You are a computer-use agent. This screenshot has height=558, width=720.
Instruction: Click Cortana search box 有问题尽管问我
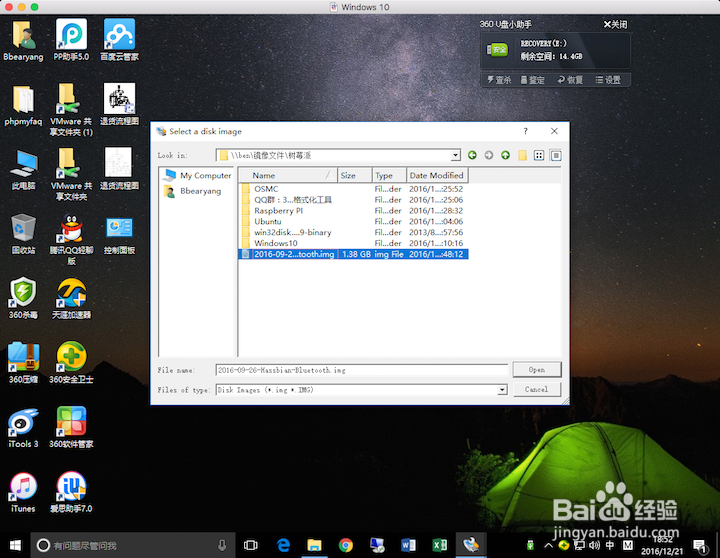[133, 546]
